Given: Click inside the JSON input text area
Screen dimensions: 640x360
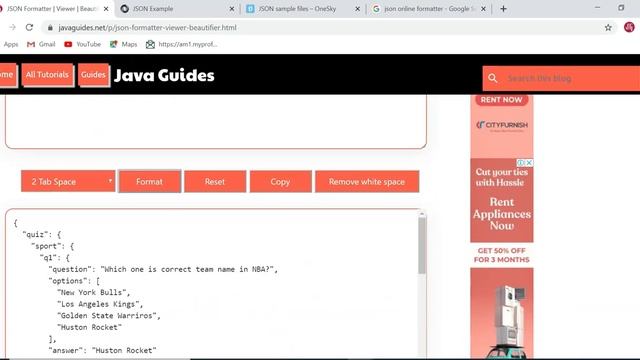Looking at the screenshot, I should [216, 122].
